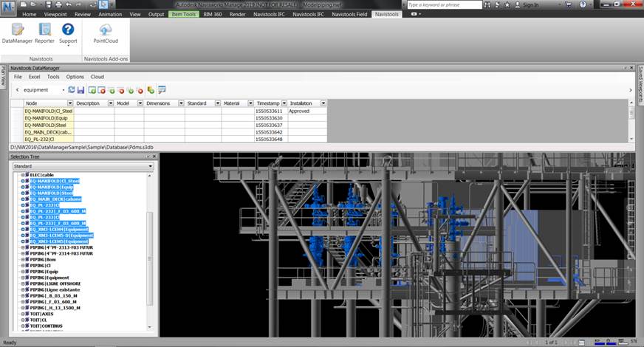This screenshot has width=644, height=347.
Task: Expand the PIPING|LIGNE OFFSHORE tree node
Action: (x=23, y=284)
